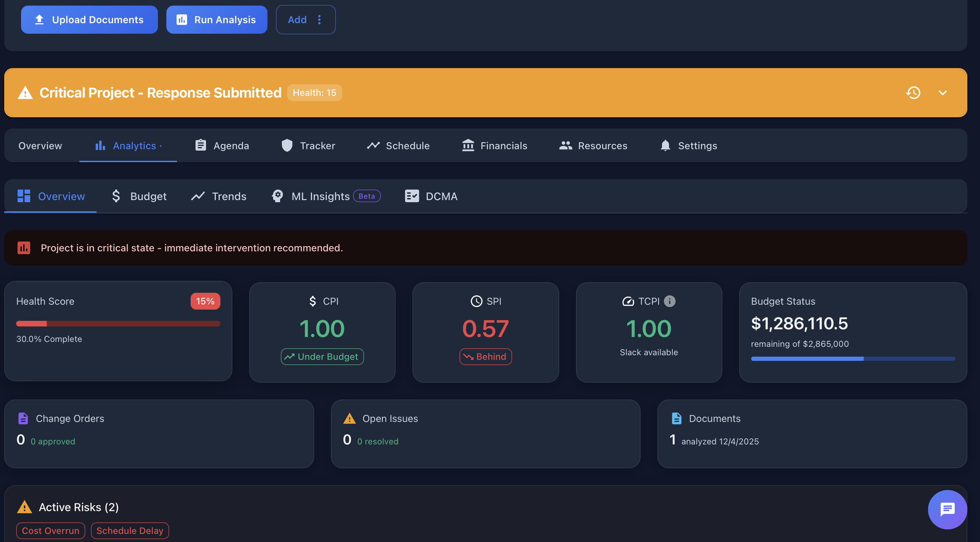The width and height of the screenshot is (980, 542).
Task: Click the ML Insights brain icon
Action: point(277,196)
